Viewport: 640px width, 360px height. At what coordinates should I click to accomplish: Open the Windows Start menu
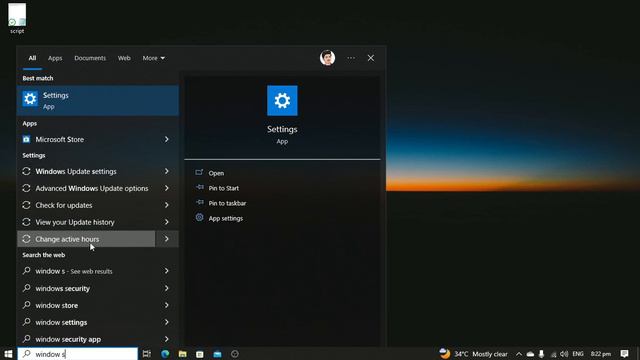[8, 354]
